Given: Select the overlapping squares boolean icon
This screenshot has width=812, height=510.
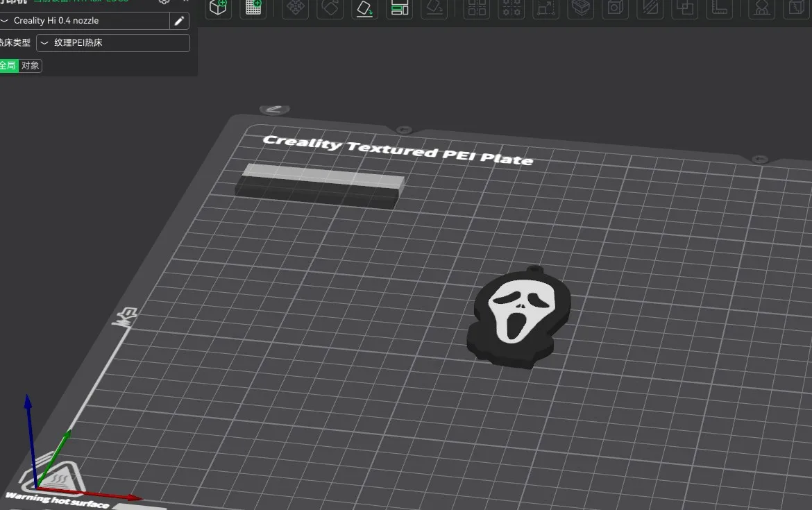Looking at the screenshot, I should pyautogui.click(x=684, y=8).
